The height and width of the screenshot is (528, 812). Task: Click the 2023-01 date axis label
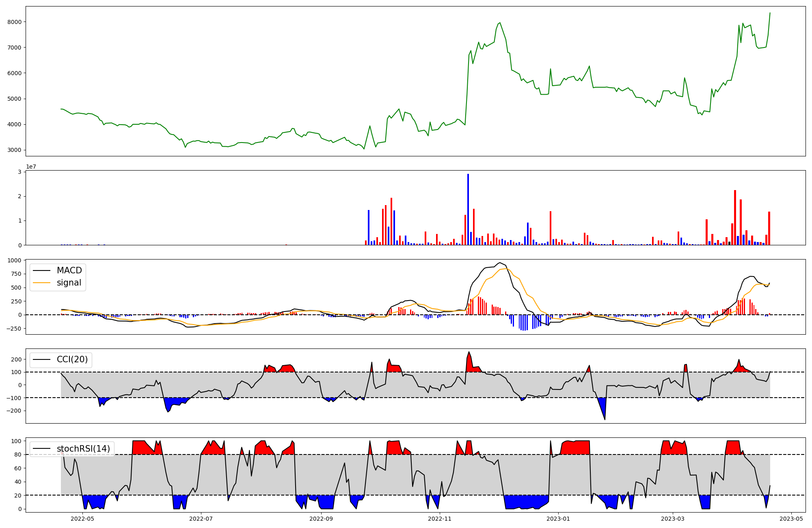coord(558,519)
